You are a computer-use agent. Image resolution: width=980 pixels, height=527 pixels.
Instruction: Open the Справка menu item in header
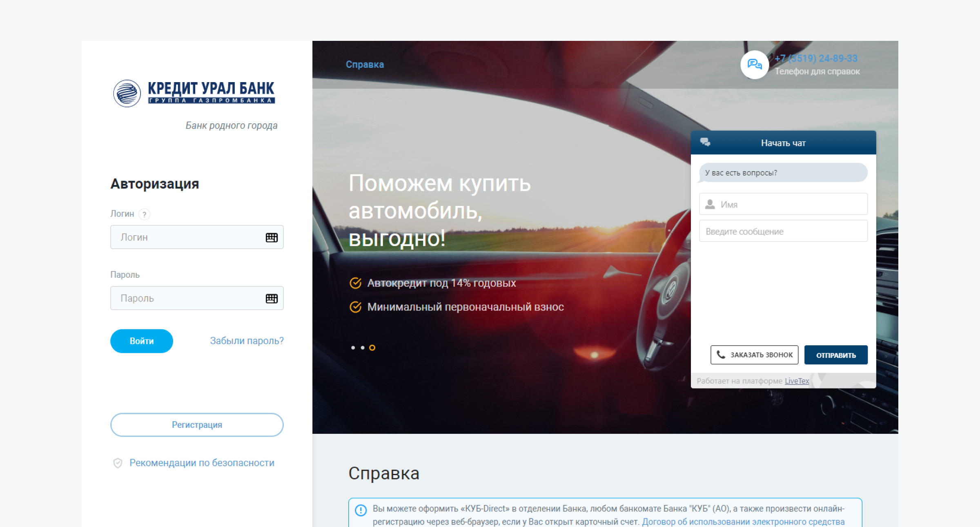365,65
